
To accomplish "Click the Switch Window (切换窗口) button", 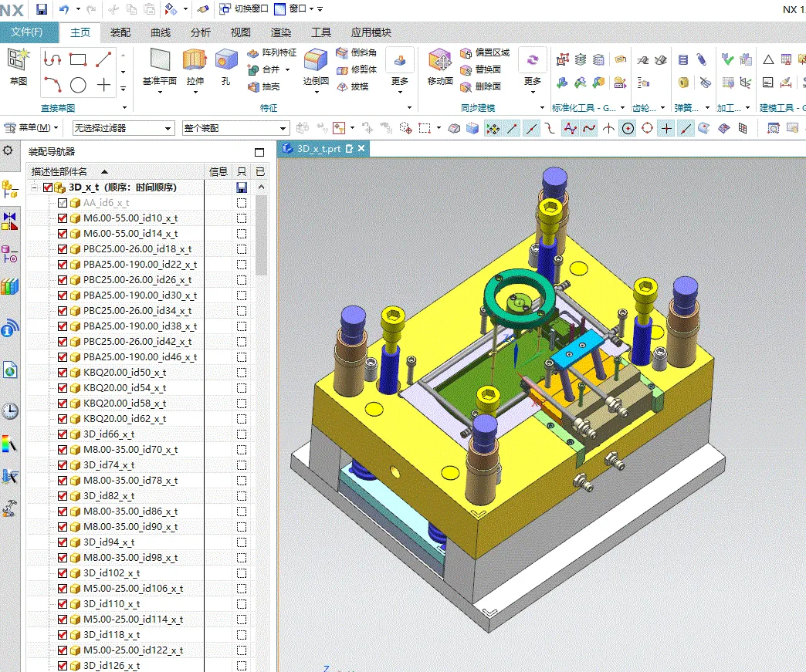I will 244,8.
